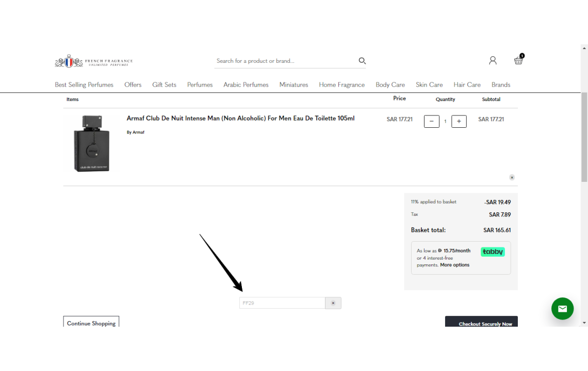
Task: Click the Armaf perfume bottle thumbnail
Action: pos(91,143)
